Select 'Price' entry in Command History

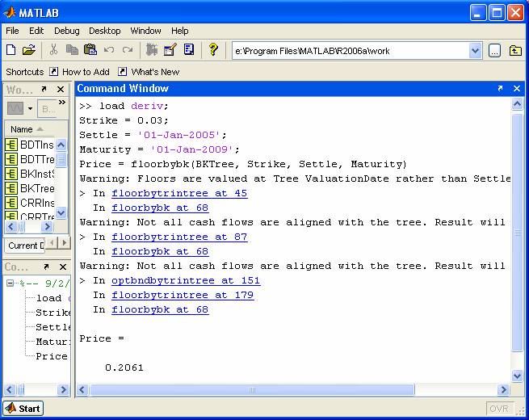click(52, 356)
